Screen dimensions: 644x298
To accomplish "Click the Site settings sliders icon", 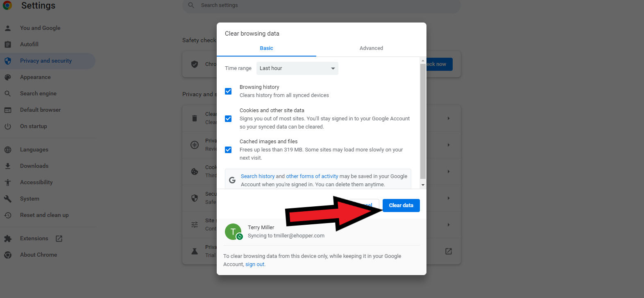I will [x=195, y=225].
